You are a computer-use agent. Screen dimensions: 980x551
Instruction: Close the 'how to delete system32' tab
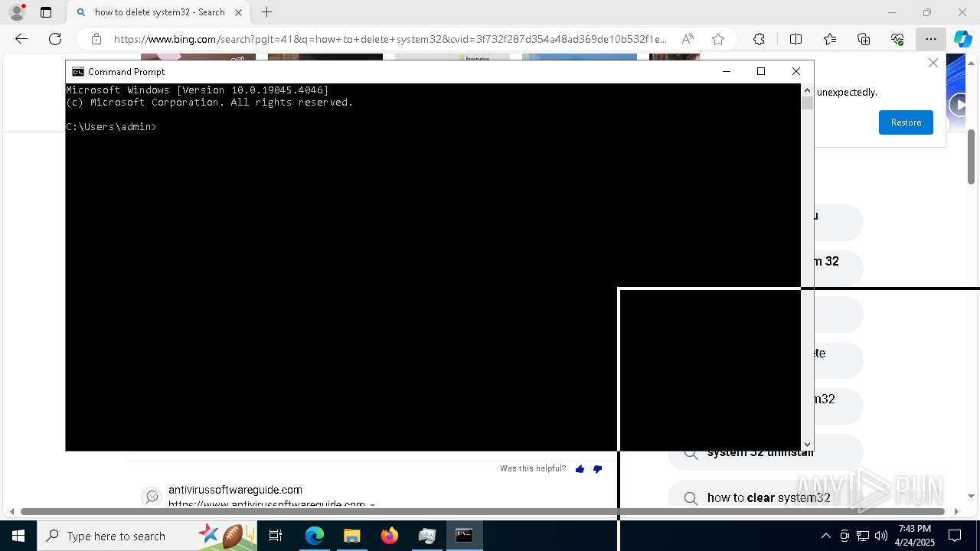click(x=238, y=12)
